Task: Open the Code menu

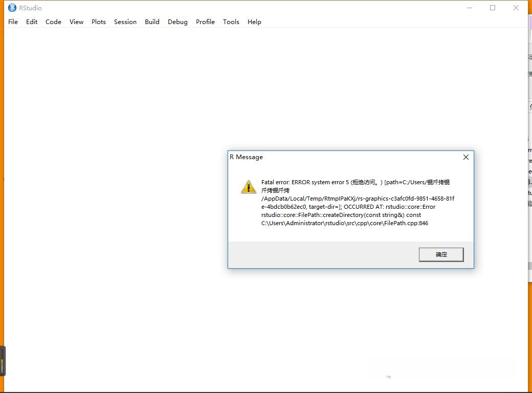Action: [x=53, y=21]
